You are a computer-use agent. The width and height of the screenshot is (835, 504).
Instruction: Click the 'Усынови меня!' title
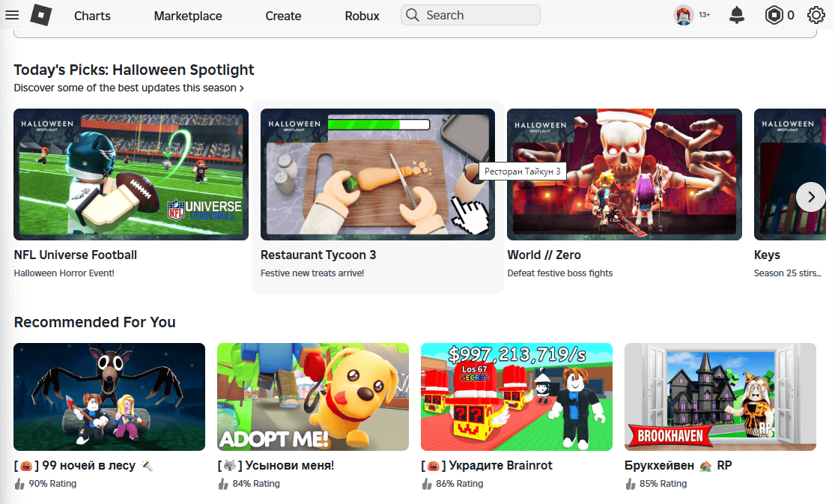click(276, 466)
